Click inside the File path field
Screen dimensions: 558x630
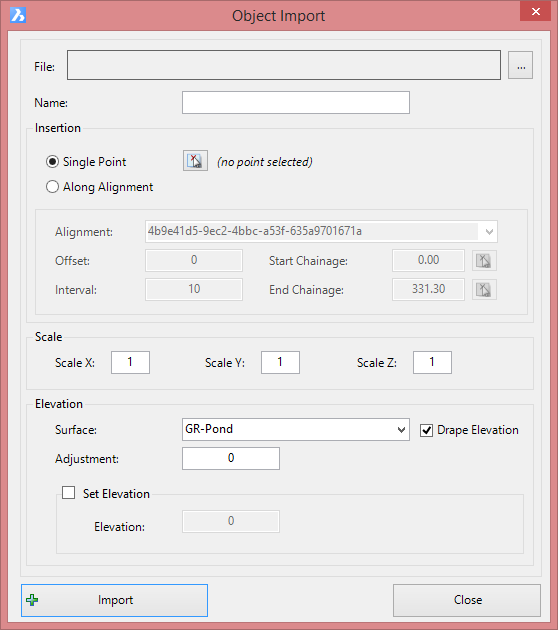coord(284,65)
